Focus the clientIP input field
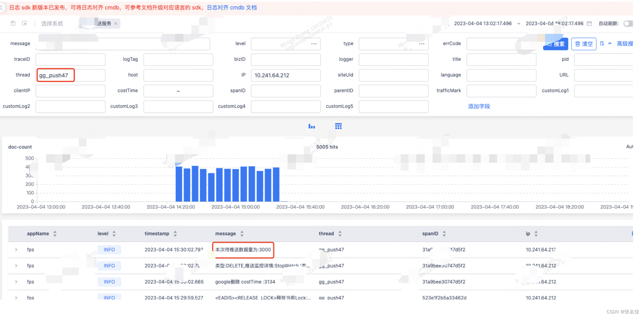The height and width of the screenshot is (317, 644). 71,91
